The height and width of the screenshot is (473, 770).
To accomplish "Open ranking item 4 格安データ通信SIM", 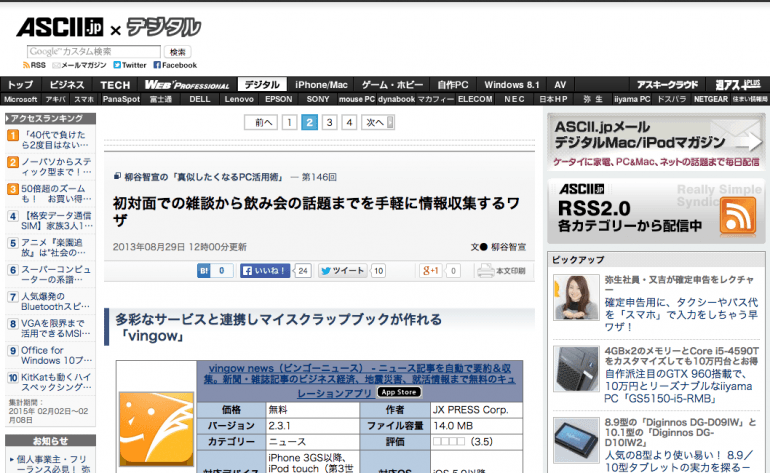I will 56,221.
